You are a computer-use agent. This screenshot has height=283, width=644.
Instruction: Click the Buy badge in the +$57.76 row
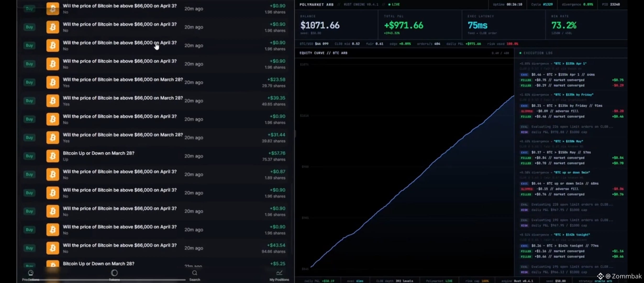click(29, 156)
